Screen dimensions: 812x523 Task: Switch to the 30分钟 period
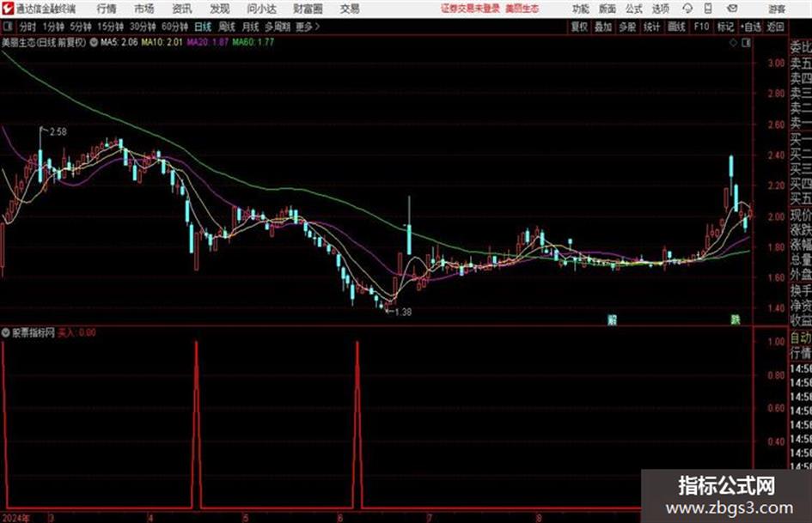(x=143, y=27)
